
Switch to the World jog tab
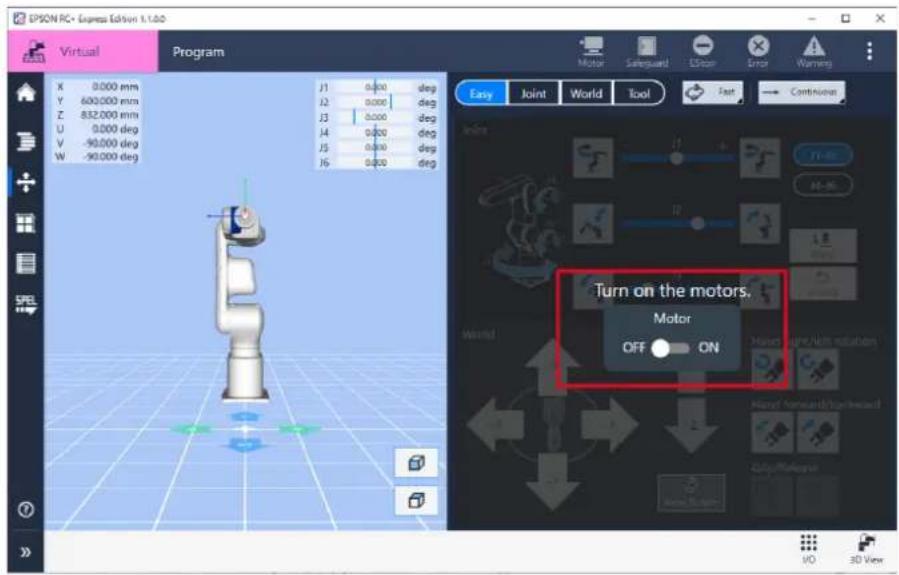[x=586, y=93]
